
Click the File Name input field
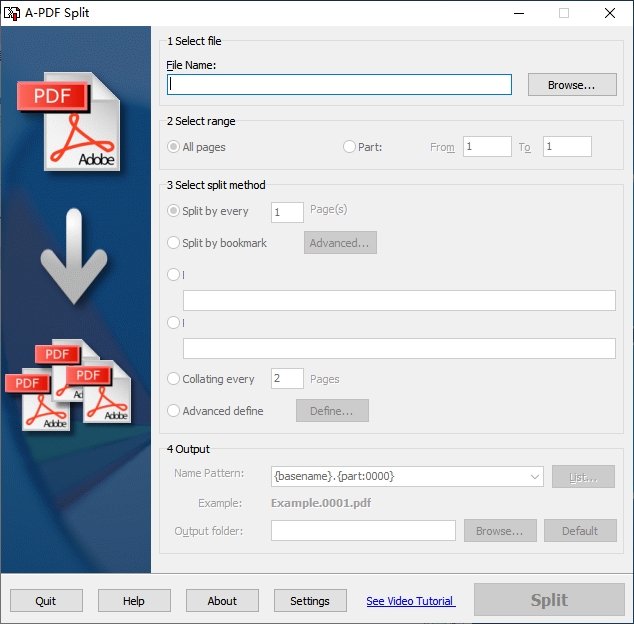pyautogui.click(x=339, y=85)
